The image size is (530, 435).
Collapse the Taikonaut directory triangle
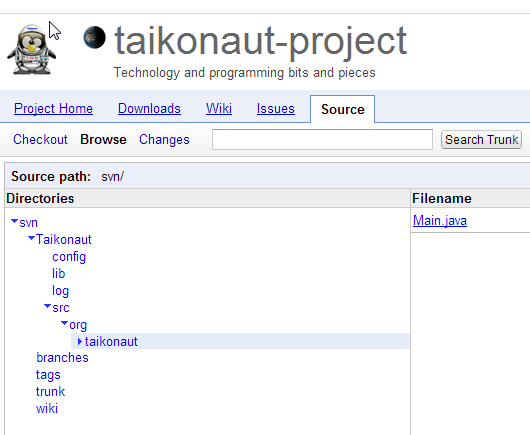(x=31, y=238)
